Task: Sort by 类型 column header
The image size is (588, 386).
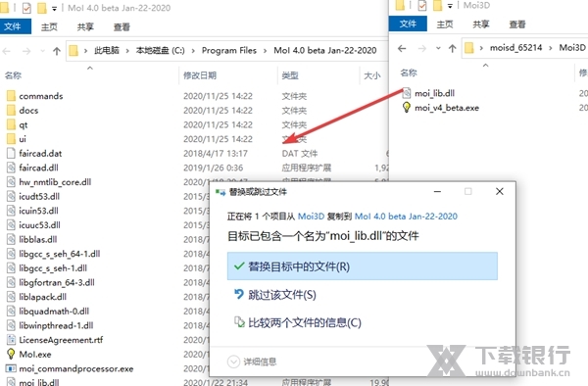Action: click(x=290, y=75)
